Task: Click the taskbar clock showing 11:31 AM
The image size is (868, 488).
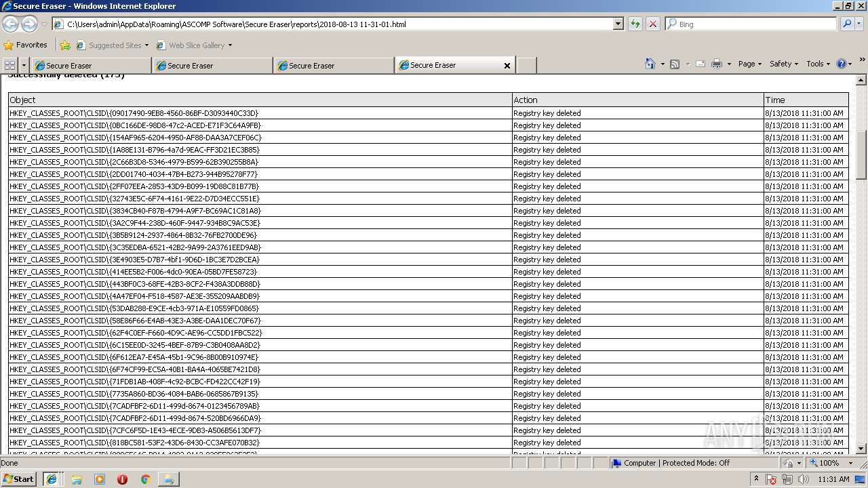Action: [833, 479]
